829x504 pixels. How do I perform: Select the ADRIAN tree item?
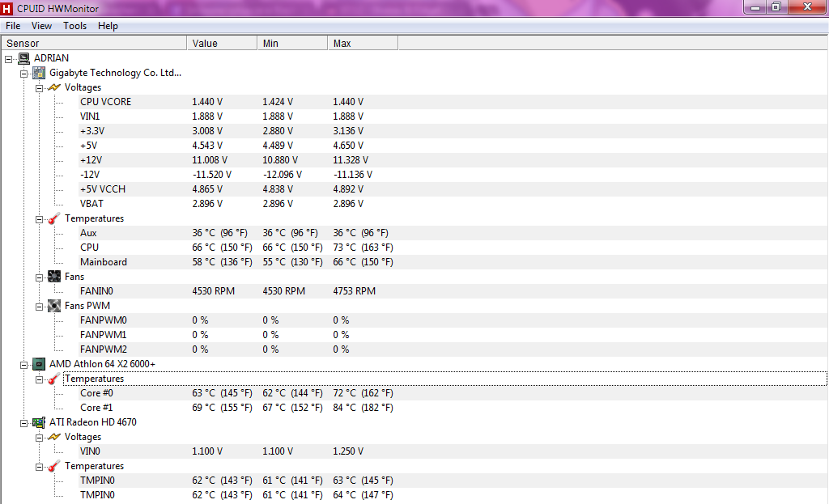pos(51,58)
